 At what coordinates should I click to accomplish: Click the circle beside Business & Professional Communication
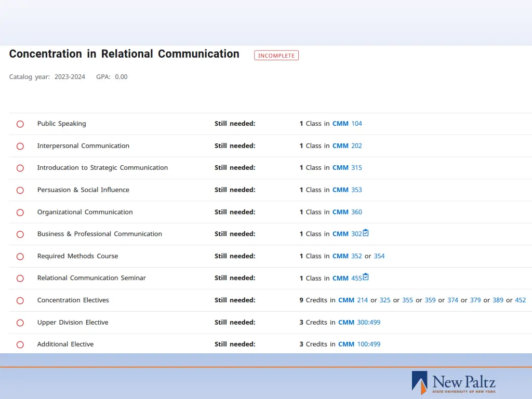pos(20,234)
